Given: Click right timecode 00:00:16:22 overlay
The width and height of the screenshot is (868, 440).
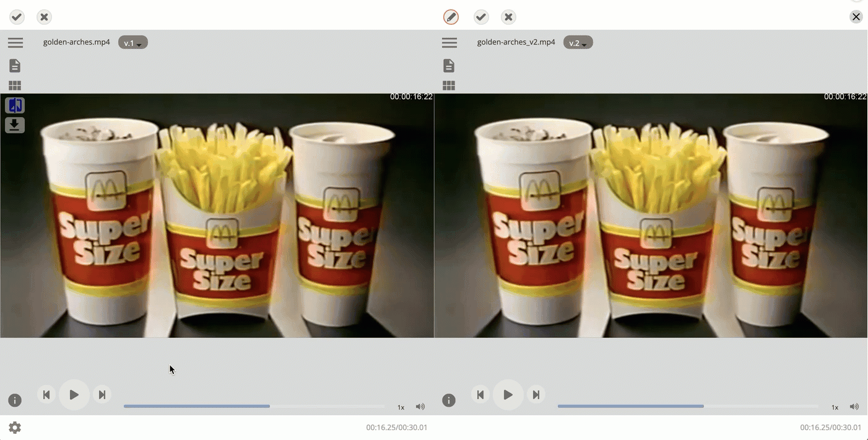Looking at the screenshot, I should coord(845,97).
